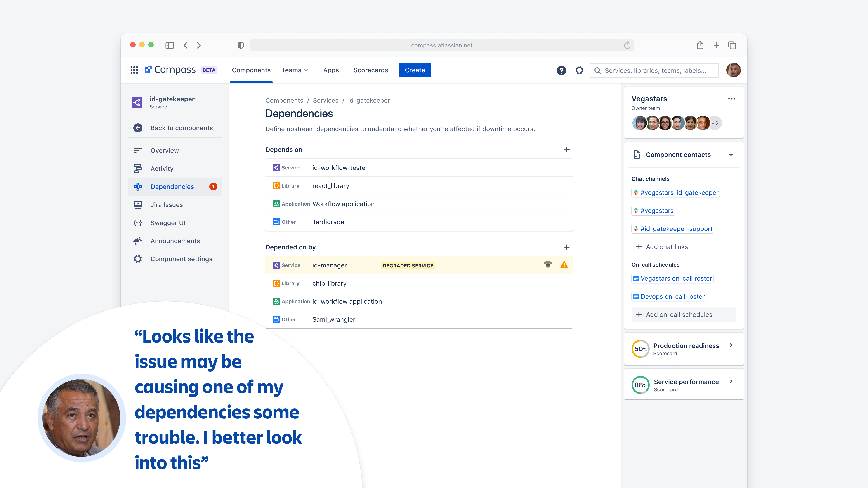Click the back arrow icon for components
The image size is (868, 488).
138,128
